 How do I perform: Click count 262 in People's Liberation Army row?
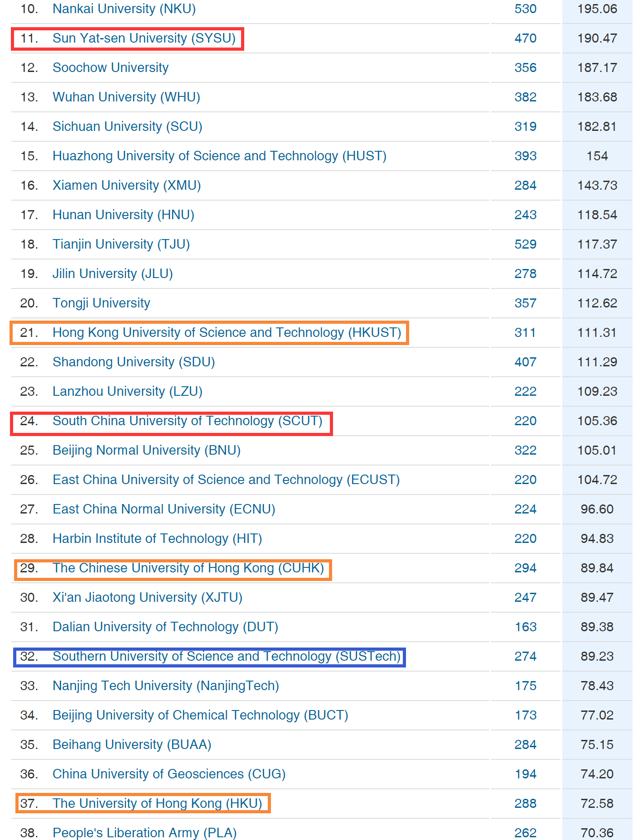[x=526, y=833]
